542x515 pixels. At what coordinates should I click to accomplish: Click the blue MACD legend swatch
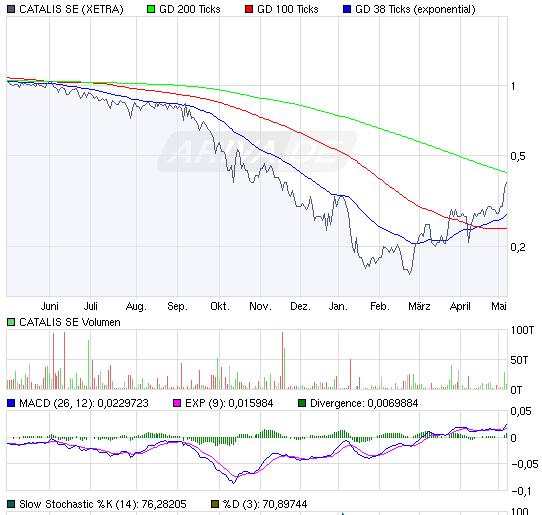pyautogui.click(x=11, y=403)
